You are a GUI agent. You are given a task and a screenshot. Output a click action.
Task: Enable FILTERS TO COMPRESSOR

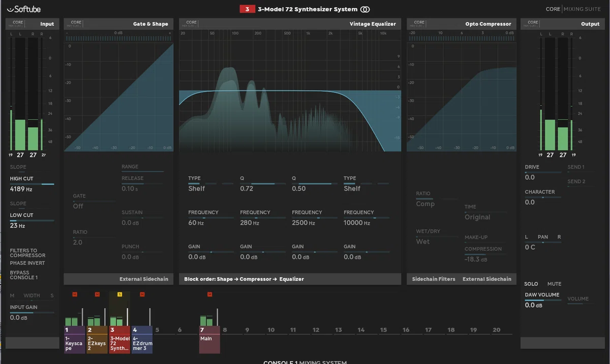(x=27, y=253)
